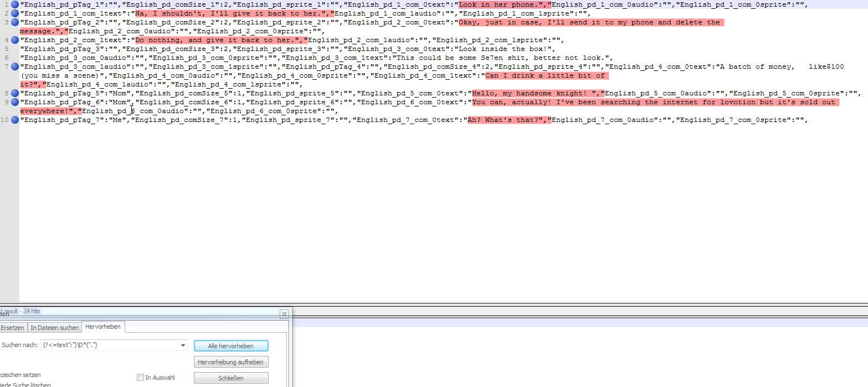Toggle the bookmark marker on line 2
Viewport: 868px width, 387px height.
pos(15,13)
